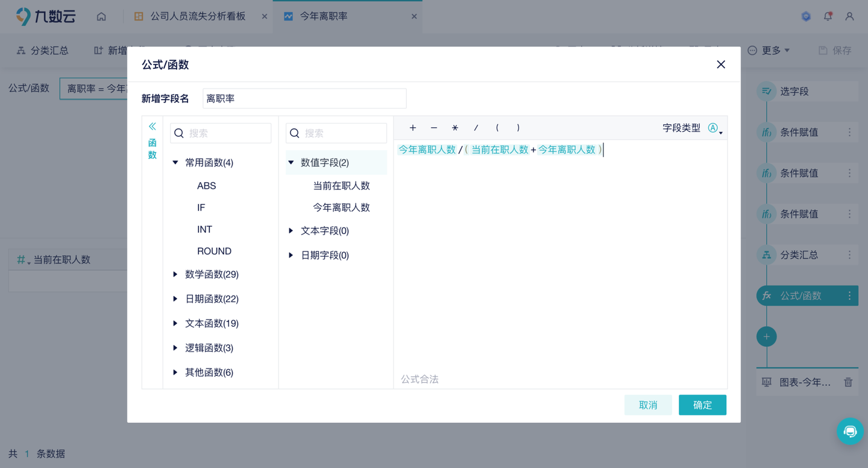The height and width of the screenshot is (468, 868).
Task: Select the IF function
Action: (201, 207)
